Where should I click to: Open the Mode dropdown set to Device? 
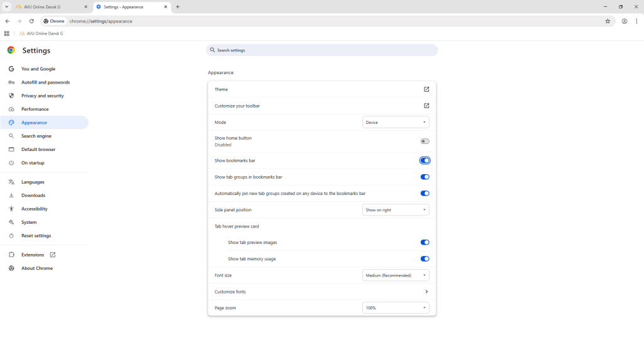coord(396,122)
